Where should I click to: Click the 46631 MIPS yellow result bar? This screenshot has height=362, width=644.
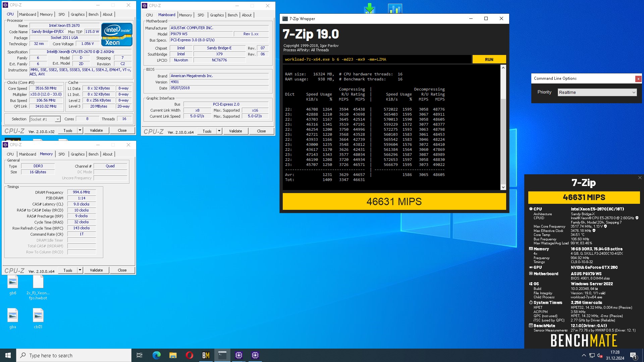(394, 201)
